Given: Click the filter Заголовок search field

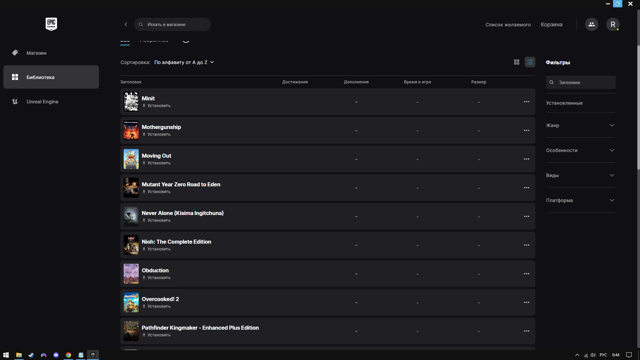Looking at the screenshot, I should (580, 82).
